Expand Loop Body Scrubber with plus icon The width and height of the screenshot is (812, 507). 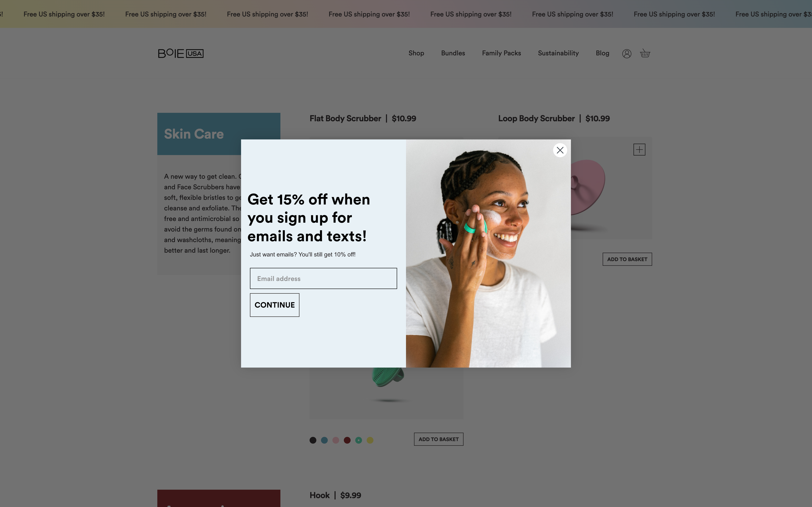pyautogui.click(x=639, y=150)
